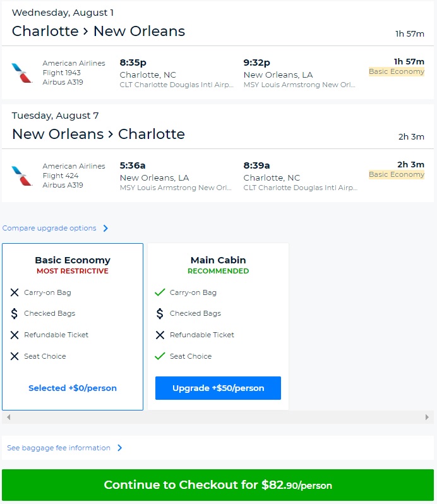Screen dimensions: 437x504
Task: Continue to Checkout for $82.90/person
Action: point(218,485)
